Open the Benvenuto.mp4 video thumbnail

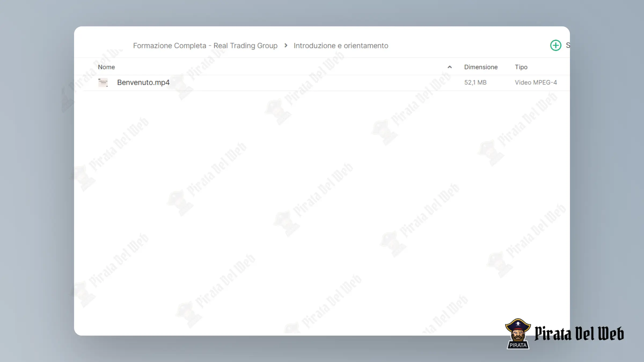coord(103,83)
